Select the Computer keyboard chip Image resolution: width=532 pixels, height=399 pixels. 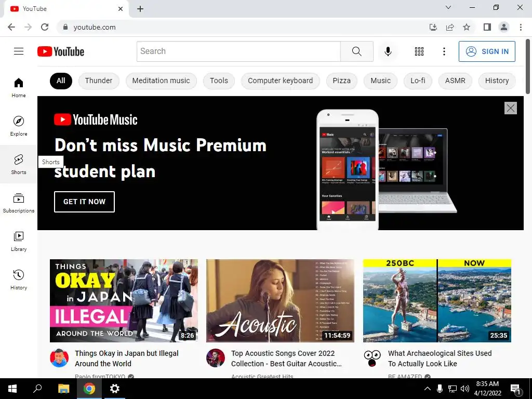(x=280, y=81)
